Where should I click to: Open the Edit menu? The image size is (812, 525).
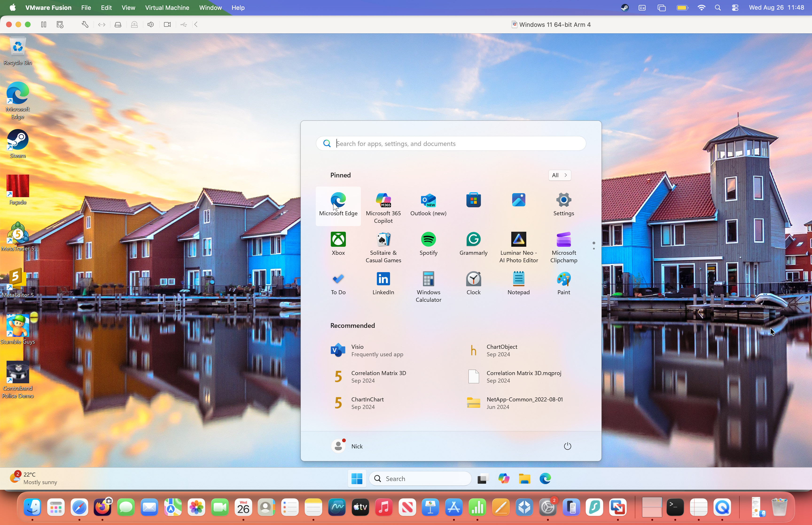(106, 8)
